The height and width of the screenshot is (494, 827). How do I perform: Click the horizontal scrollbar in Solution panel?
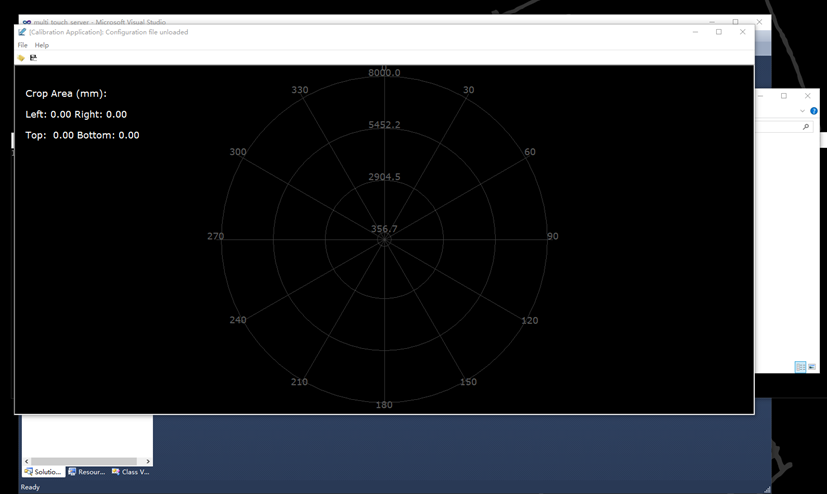click(x=85, y=461)
